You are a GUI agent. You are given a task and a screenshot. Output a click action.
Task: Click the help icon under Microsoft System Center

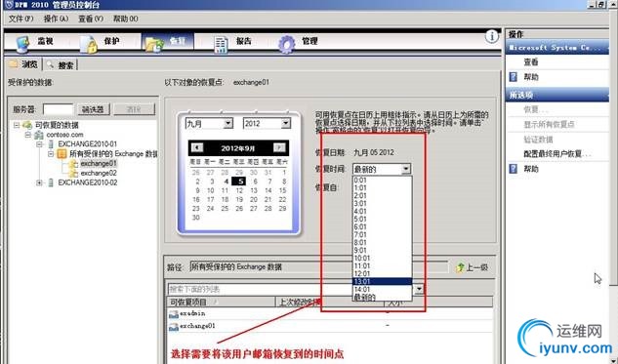tap(513, 77)
